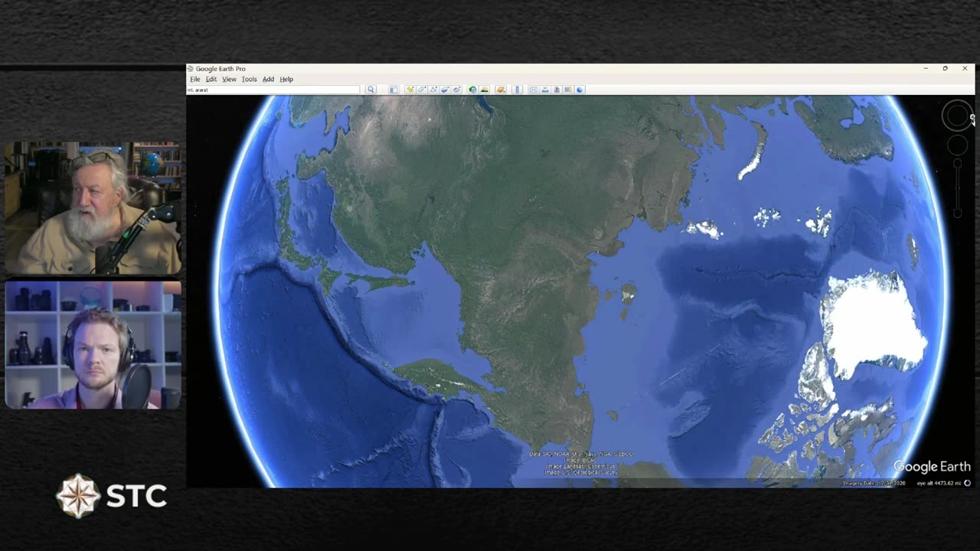980x551 pixels.
Task: Open the planet switcher icon
Action: pos(501,90)
